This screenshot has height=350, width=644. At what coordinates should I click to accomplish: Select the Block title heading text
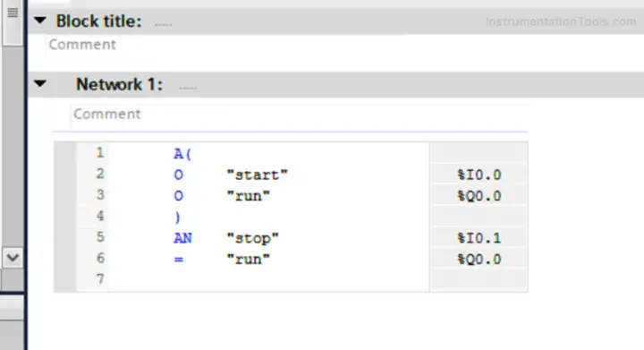tap(98, 21)
